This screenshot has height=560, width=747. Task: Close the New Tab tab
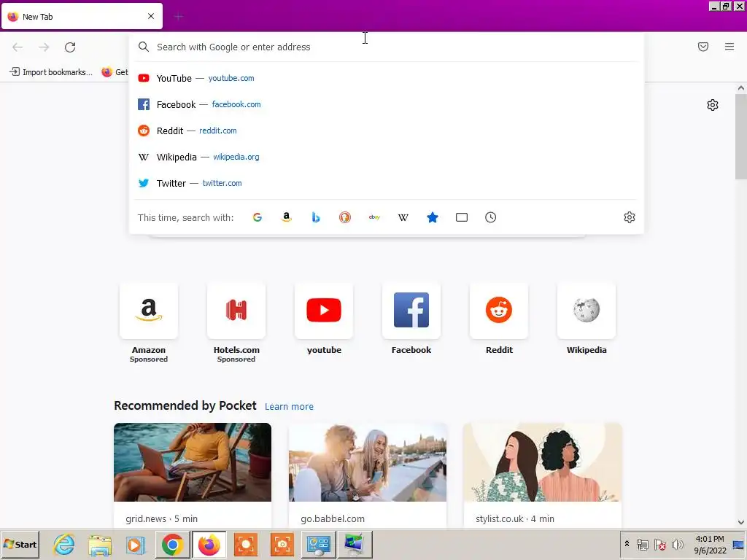click(151, 16)
